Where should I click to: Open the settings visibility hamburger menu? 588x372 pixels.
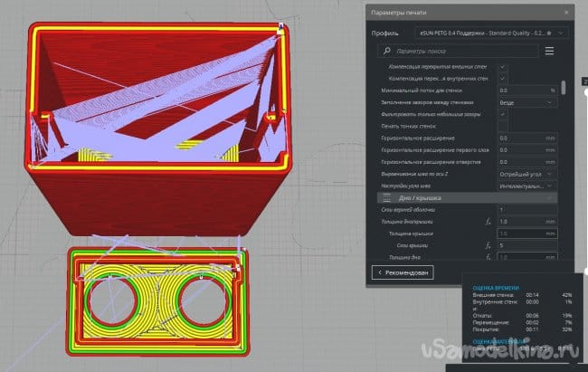[549, 52]
